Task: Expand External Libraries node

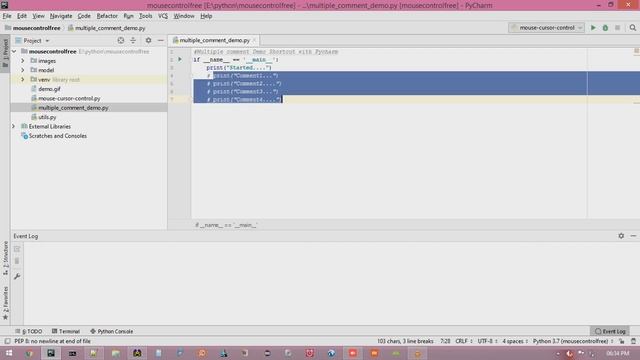Action: (14, 127)
